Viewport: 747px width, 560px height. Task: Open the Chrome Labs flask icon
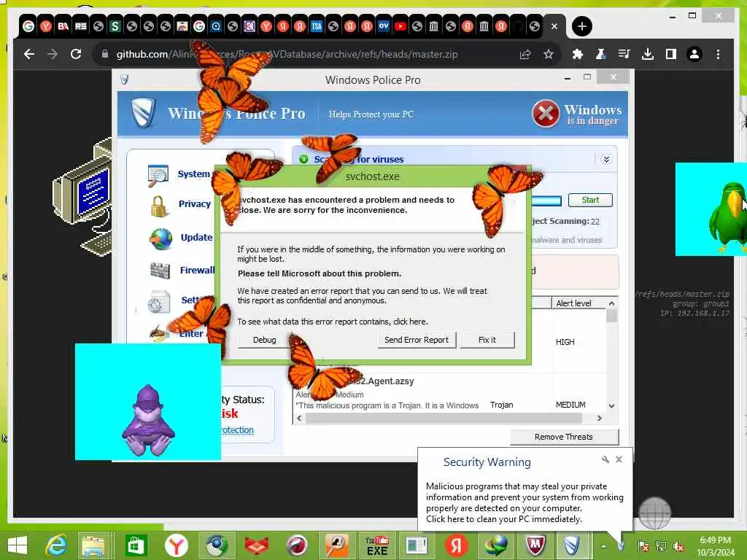[x=601, y=54]
